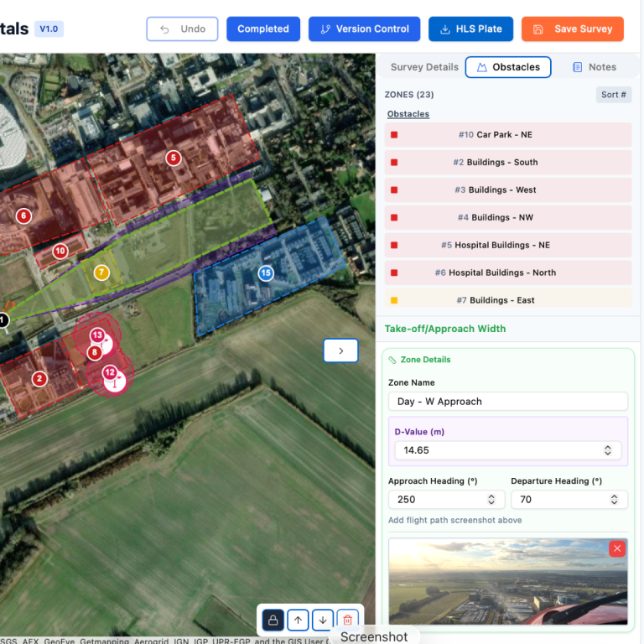Select yellow map marker number 7
This screenshot has width=644, height=644.
click(101, 273)
